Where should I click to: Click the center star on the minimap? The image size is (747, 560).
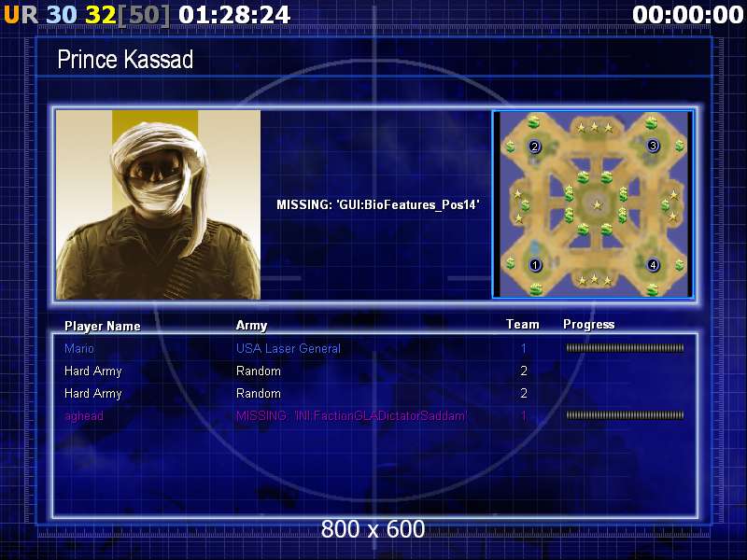click(x=597, y=205)
